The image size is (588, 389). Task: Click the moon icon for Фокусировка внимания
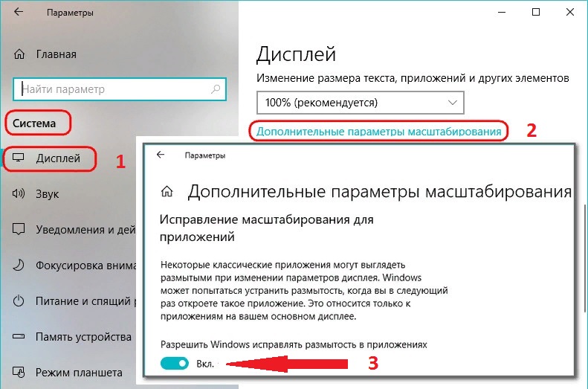pos(19,266)
